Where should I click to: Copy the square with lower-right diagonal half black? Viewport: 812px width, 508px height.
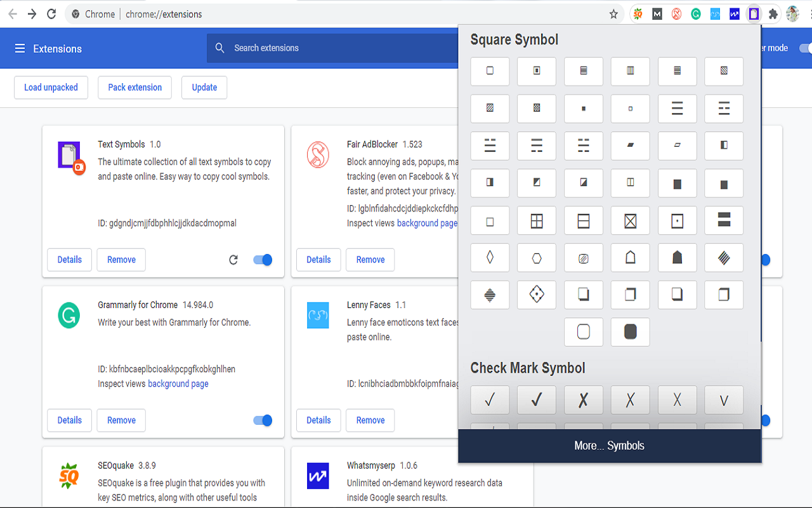click(584, 183)
